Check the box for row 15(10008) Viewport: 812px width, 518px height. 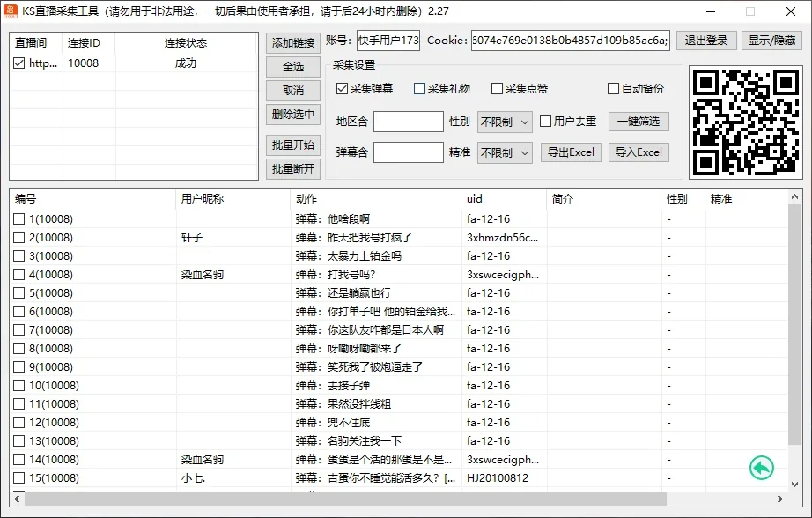point(19,478)
